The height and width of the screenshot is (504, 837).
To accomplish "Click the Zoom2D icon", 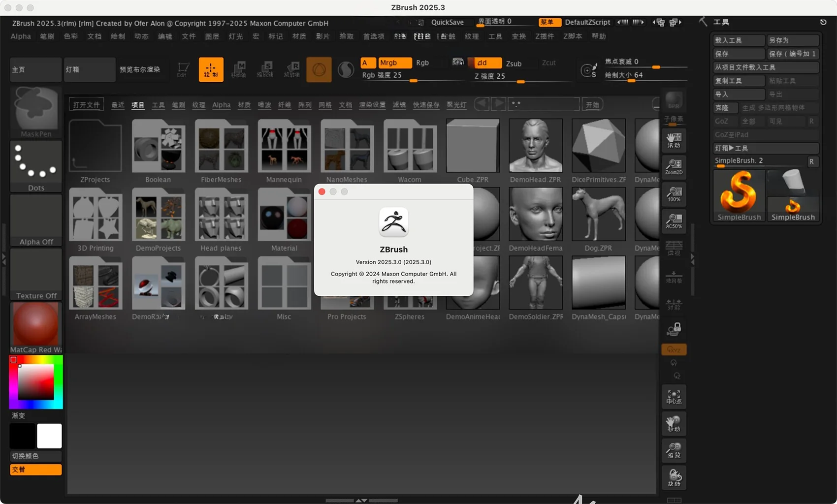I will coord(674,167).
